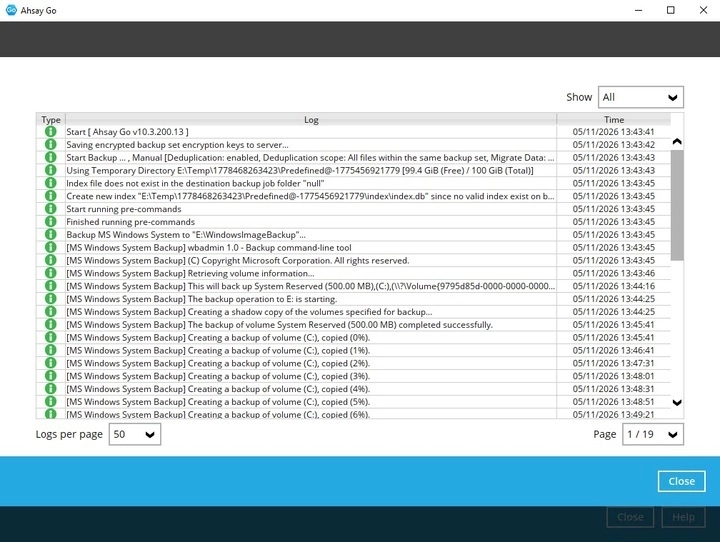Click the info icon for "Creating a shadow copy" row
Viewport: 720px width, 542px height.
click(51, 312)
